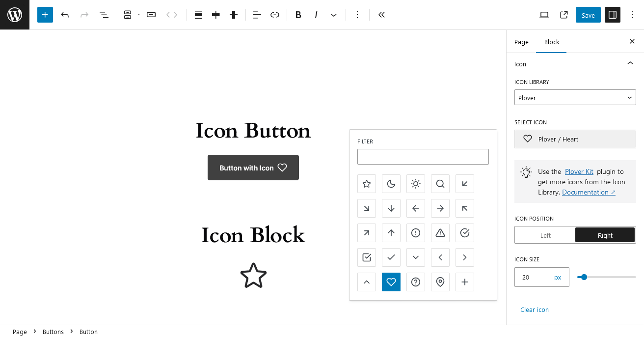Image resolution: width=644 pixels, height=337 pixels.
Task: Set icon position to Left
Action: click(545, 235)
